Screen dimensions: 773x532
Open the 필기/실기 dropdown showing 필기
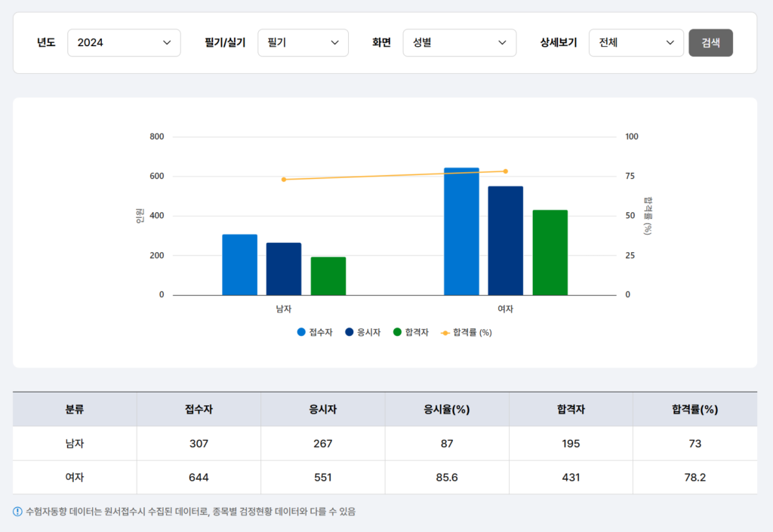[x=303, y=43]
